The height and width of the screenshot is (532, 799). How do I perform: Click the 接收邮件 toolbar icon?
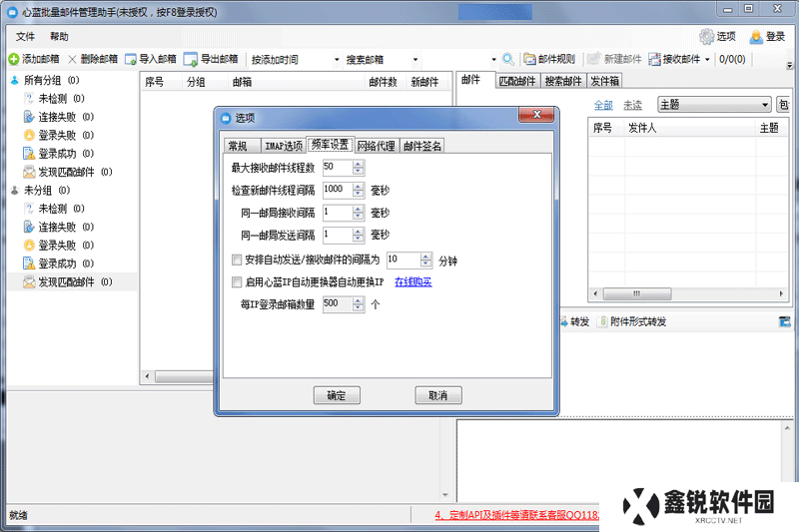654,59
